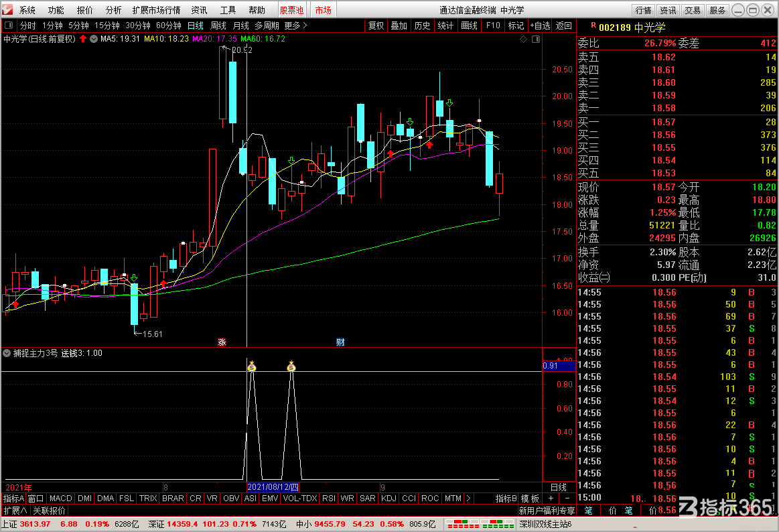
Task: Click the red-green market breadth indicator icon
Action: coord(480,524)
